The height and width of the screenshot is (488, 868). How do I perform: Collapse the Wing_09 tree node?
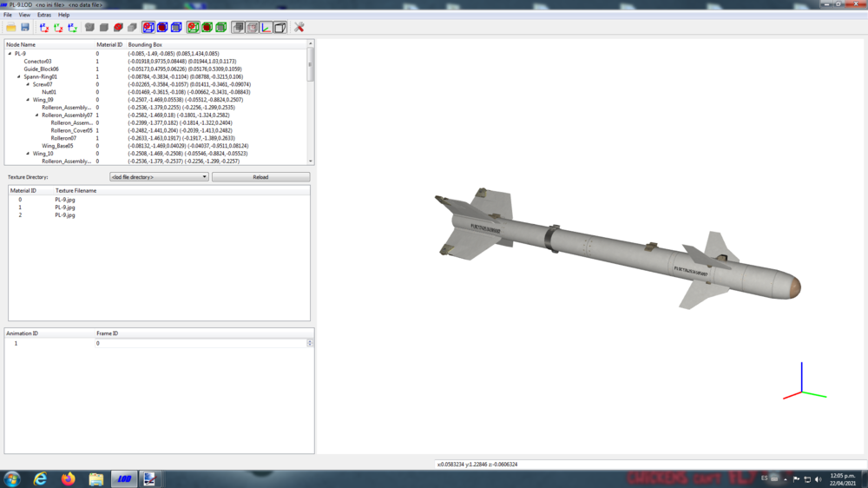[28, 100]
